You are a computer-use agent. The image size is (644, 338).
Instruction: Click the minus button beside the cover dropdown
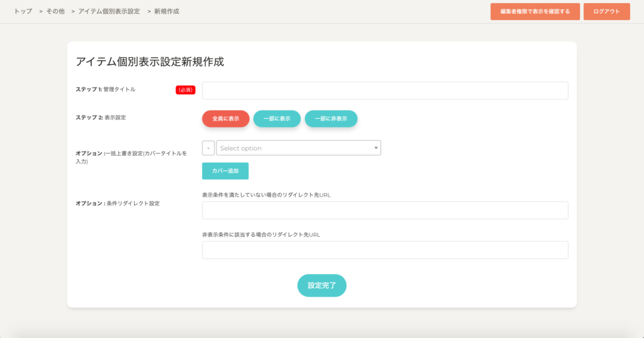coord(208,148)
